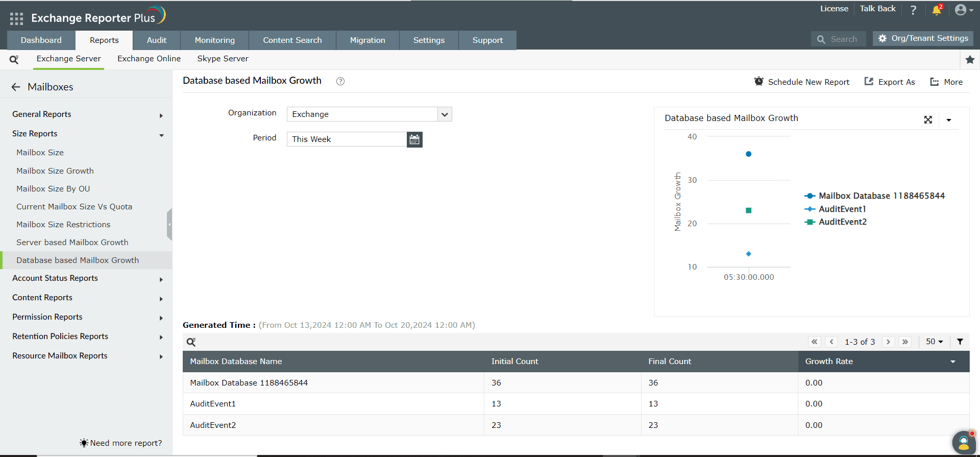Open the Migration tab

(x=367, y=40)
